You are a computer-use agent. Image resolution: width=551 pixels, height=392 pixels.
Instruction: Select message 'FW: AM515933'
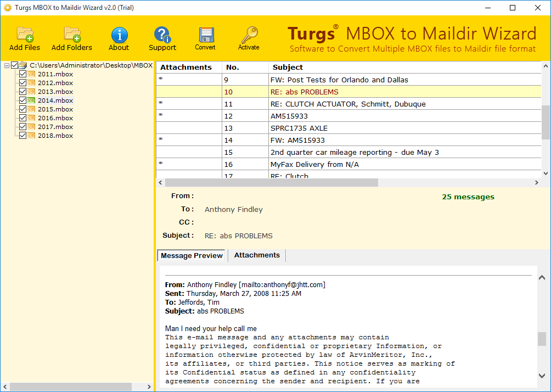348,140
